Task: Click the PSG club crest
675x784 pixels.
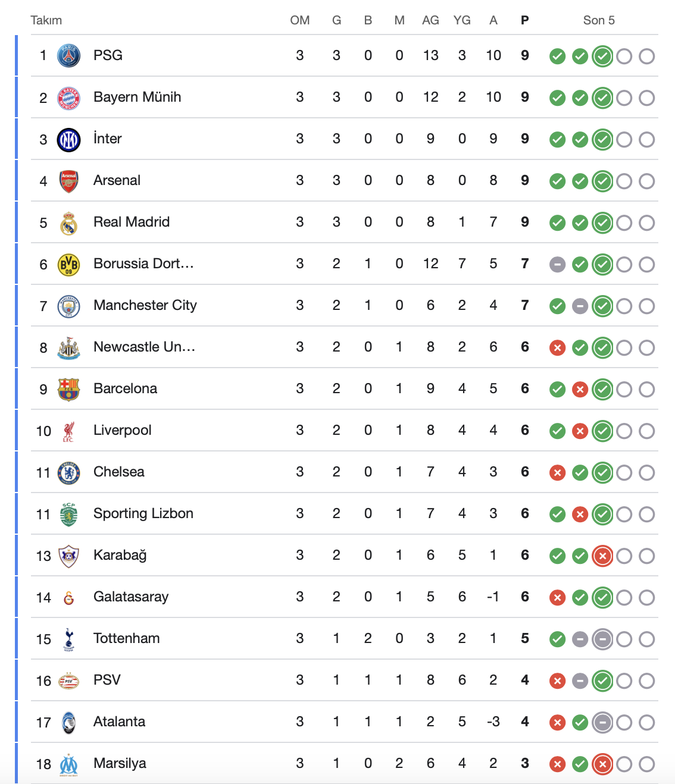Action: [x=68, y=56]
